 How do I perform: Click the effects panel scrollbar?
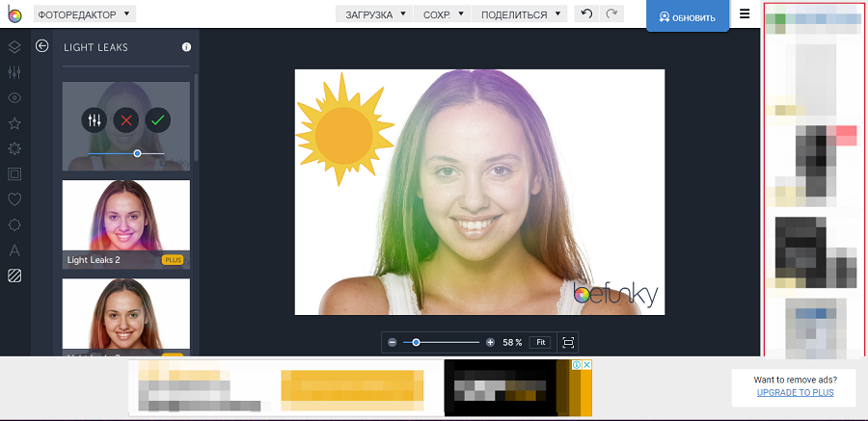[196, 117]
